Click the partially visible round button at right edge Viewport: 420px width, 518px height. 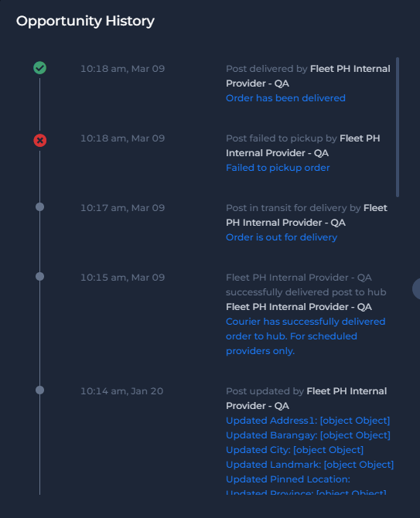(x=416, y=288)
